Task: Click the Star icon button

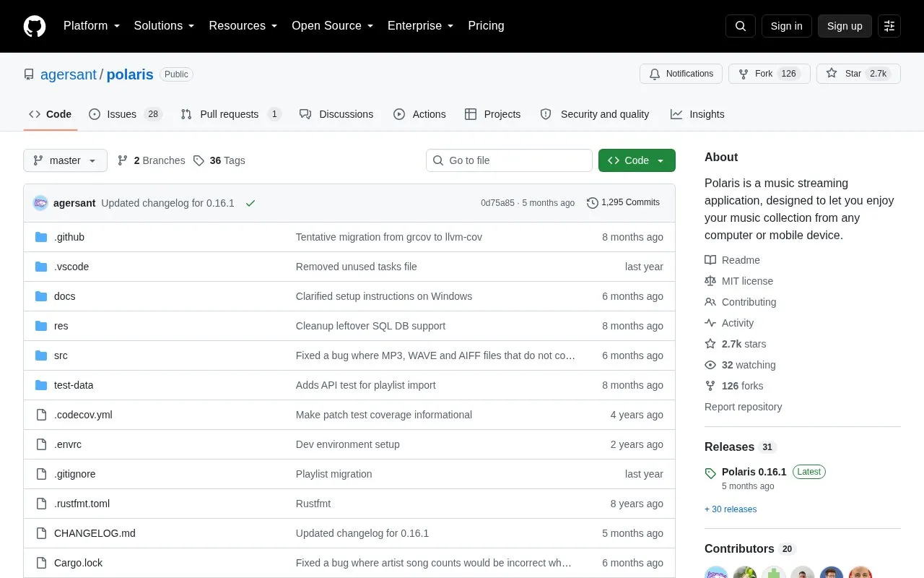Action: [832, 74]
